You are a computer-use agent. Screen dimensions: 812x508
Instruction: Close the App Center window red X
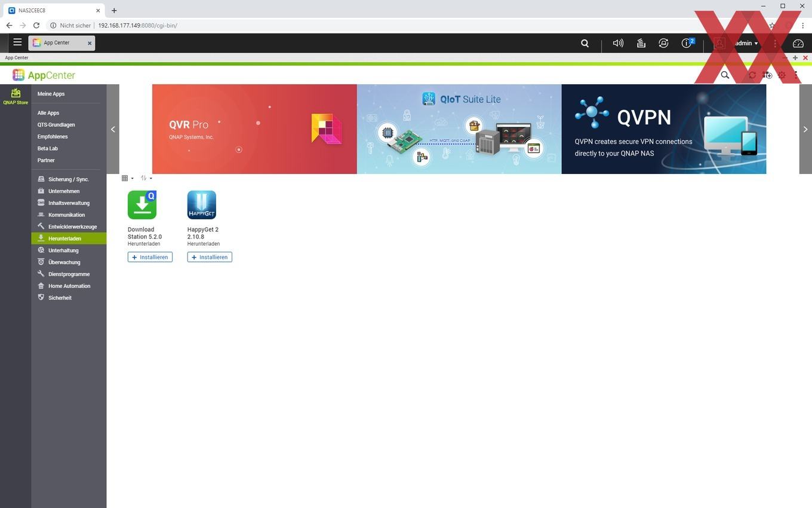(x=805, y=58)
